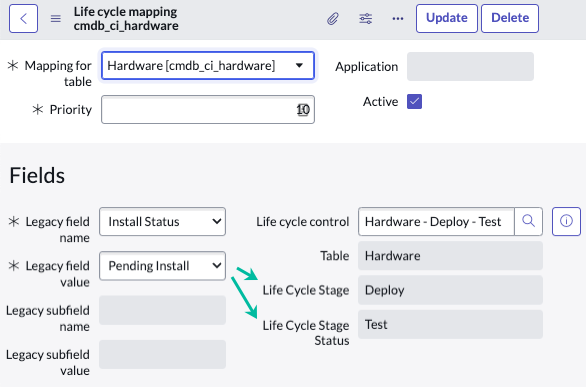Open the Mapping for table dropdown
Viewport: 586px width, 387px height.
coord(208,66)
